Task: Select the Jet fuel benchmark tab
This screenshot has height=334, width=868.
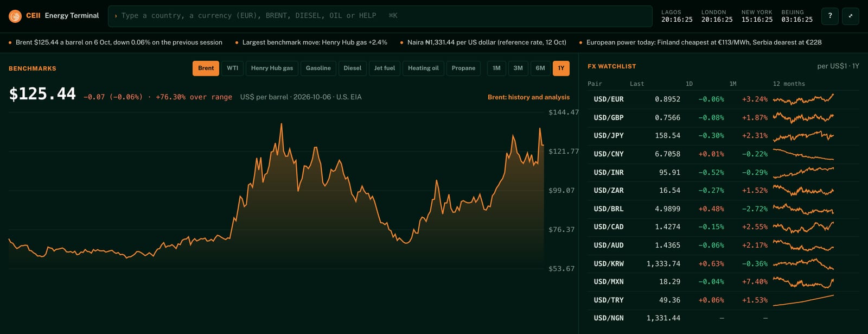Action: (385, 68)
